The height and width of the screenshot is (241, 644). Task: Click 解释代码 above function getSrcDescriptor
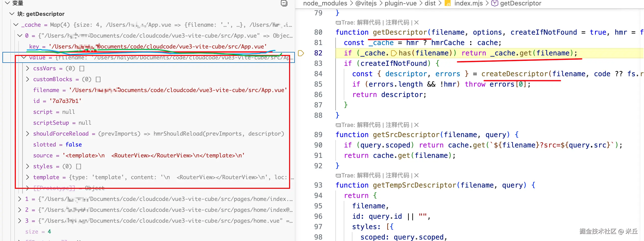point(368,125)
